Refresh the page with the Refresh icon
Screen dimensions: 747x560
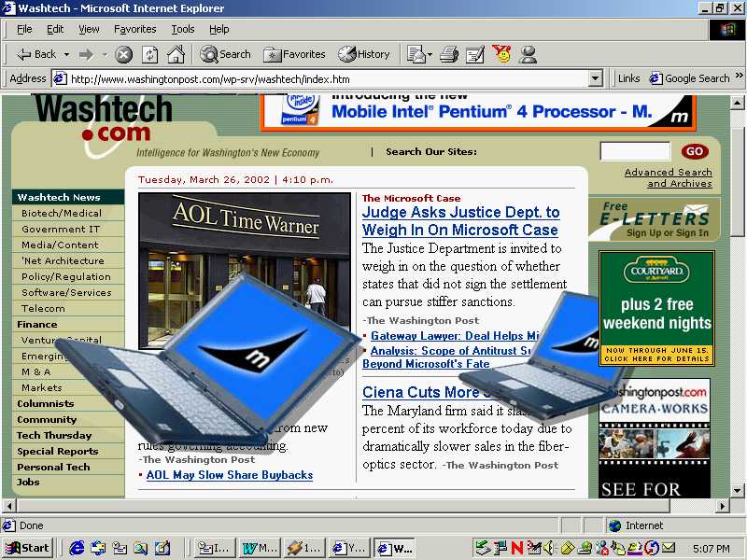coord(149,55)
